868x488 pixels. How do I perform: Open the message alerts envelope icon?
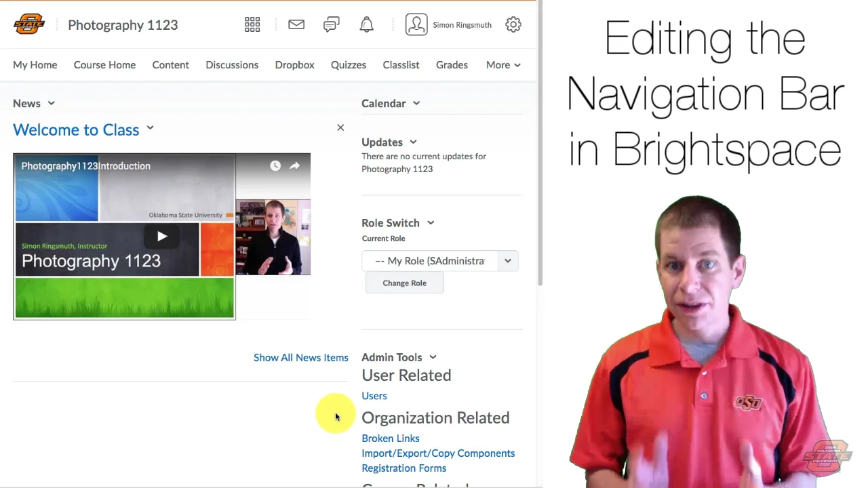pyautogui.click(x=296, y=25)
